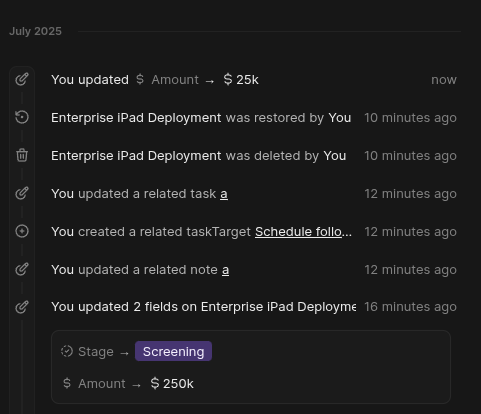Click edit icon beside updated related task
Screen dimensions: 481x414
pyautogui.click(x=22, y=193)
